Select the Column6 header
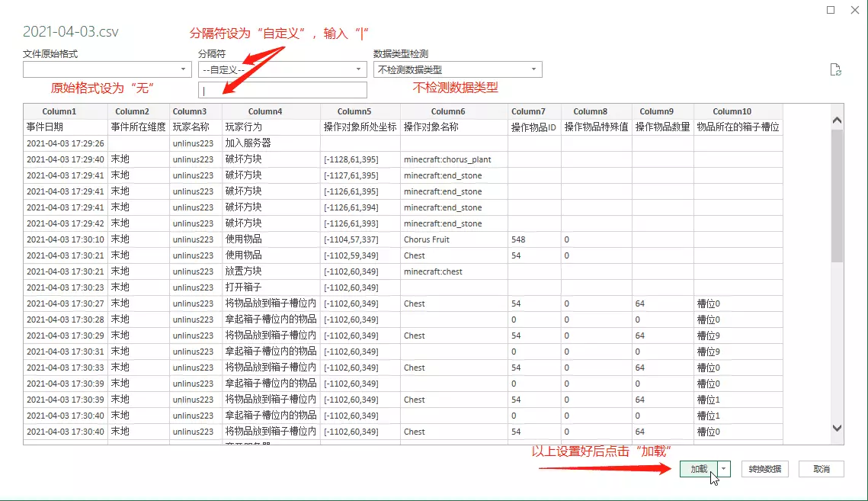The image size is (868, 501). 454,111
